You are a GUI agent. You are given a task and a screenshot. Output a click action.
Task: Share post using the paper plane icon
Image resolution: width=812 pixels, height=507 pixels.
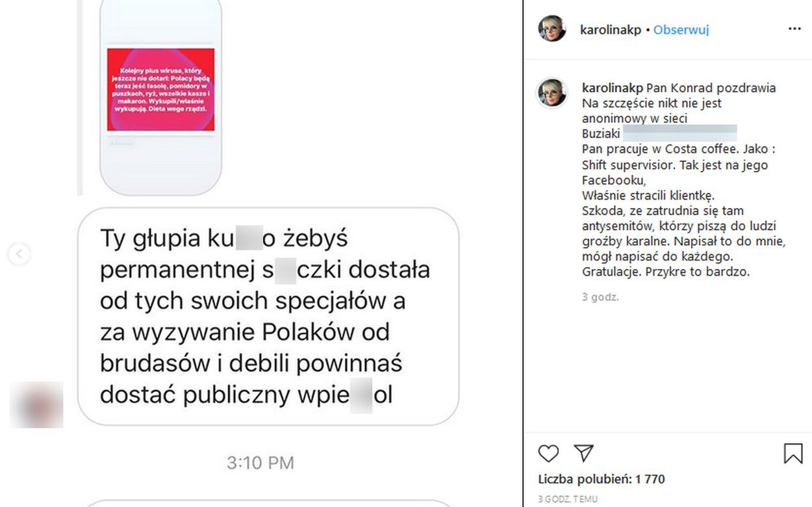(584, 453)
